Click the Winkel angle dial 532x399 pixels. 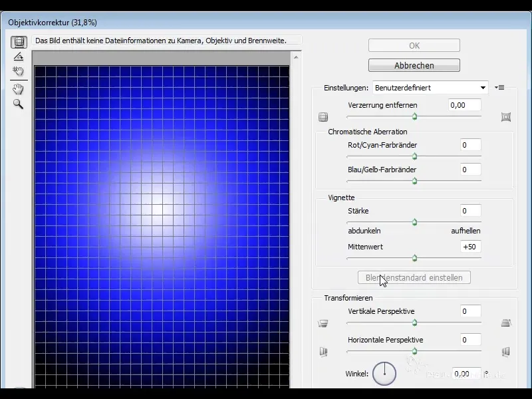pyautogui.click(x=384, y=374)
